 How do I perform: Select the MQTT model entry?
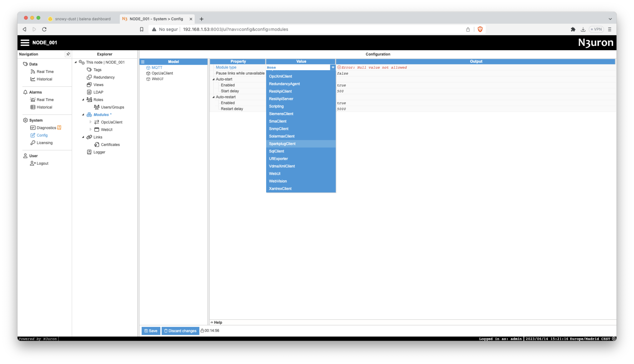[157, 68]
